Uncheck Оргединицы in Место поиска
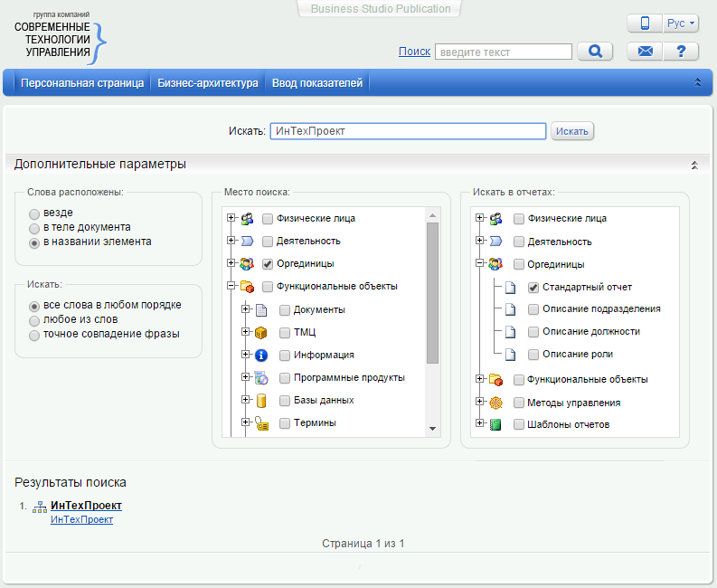This screenshot has height=588, width=717. pyautogui.click(x=268, y=264)
